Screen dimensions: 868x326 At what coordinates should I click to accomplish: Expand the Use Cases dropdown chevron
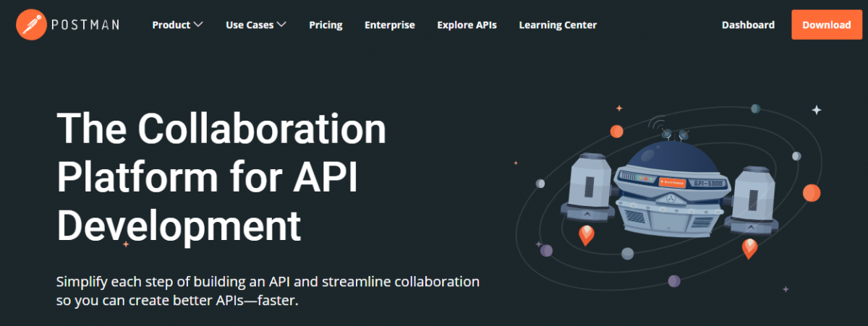click(282, 25)
